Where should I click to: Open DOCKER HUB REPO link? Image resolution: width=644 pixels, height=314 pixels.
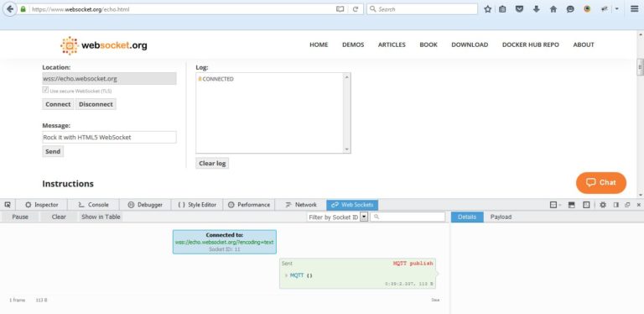tap(531, 44)
